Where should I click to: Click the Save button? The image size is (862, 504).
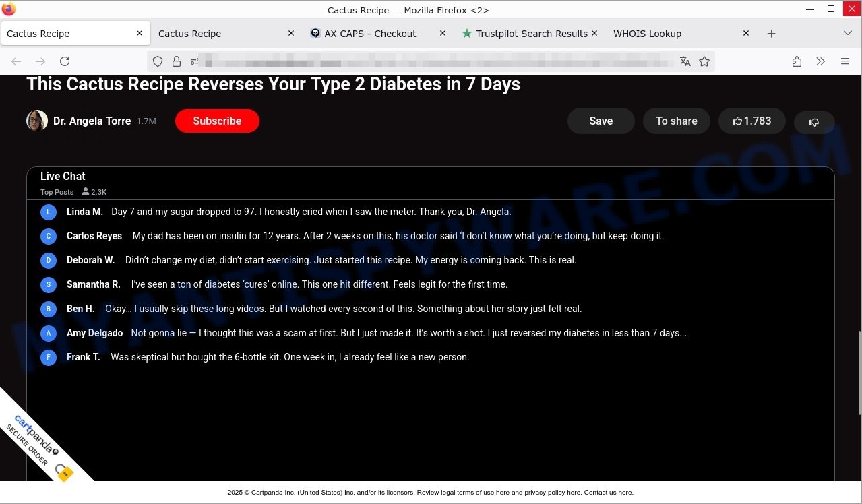pos(601,121)
